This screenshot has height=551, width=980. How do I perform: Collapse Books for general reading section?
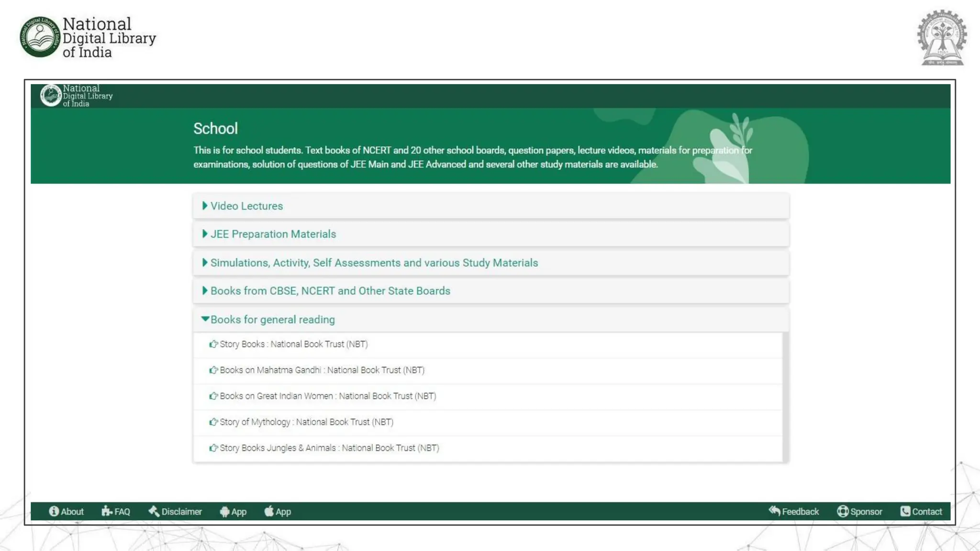click(272, 320)
